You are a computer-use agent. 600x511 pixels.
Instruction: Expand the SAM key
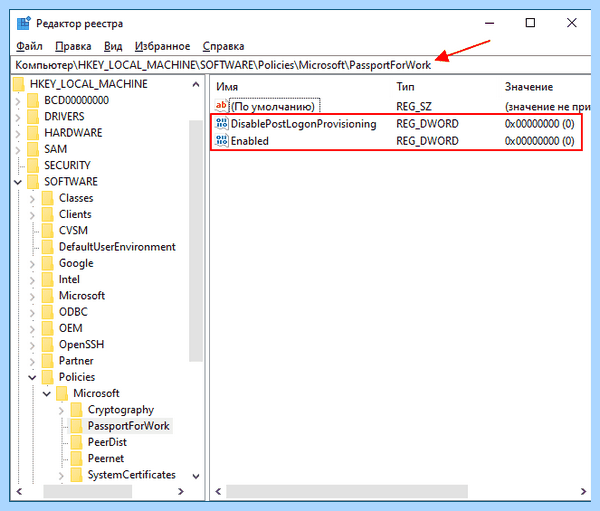(18, 150)
